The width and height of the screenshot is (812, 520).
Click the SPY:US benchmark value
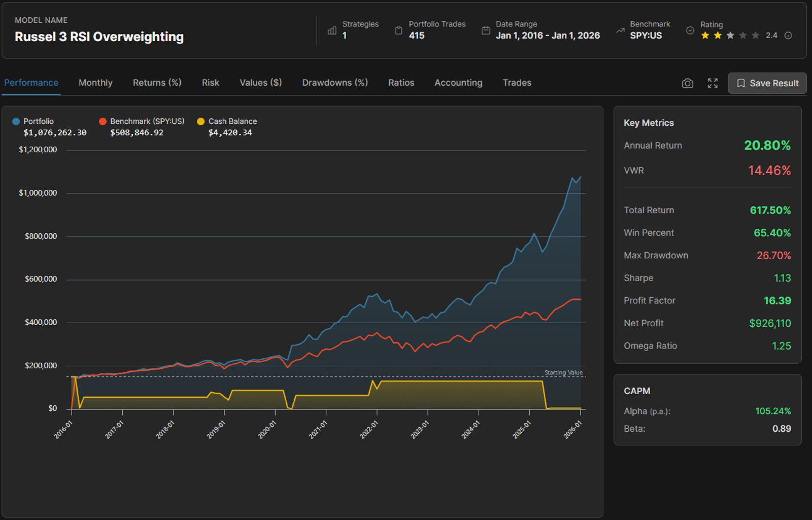[646, 36]
